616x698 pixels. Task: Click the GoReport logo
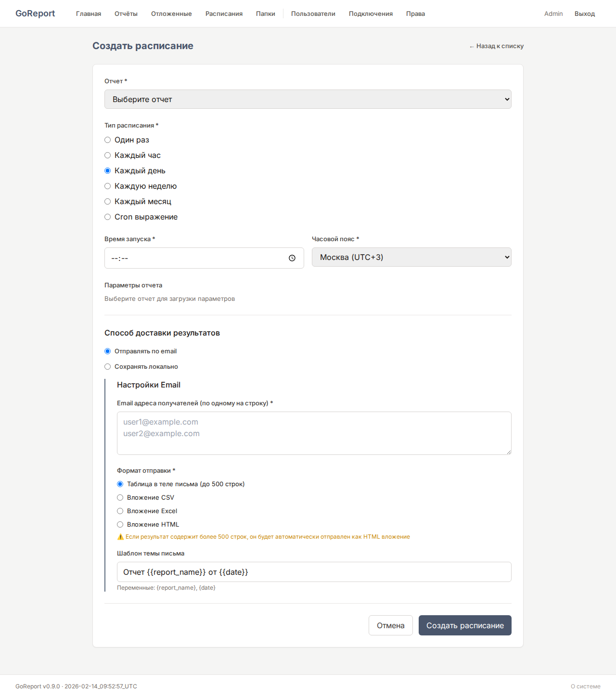[x=35, y=13]
